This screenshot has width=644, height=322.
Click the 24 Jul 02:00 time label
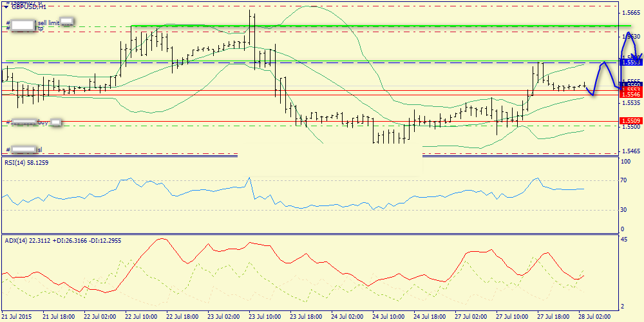coord(346,317)
